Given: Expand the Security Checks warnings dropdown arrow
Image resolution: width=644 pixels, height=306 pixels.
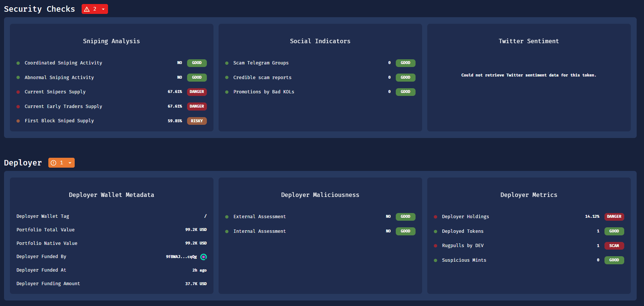Looking at the screenshot, I should (103, 9).
